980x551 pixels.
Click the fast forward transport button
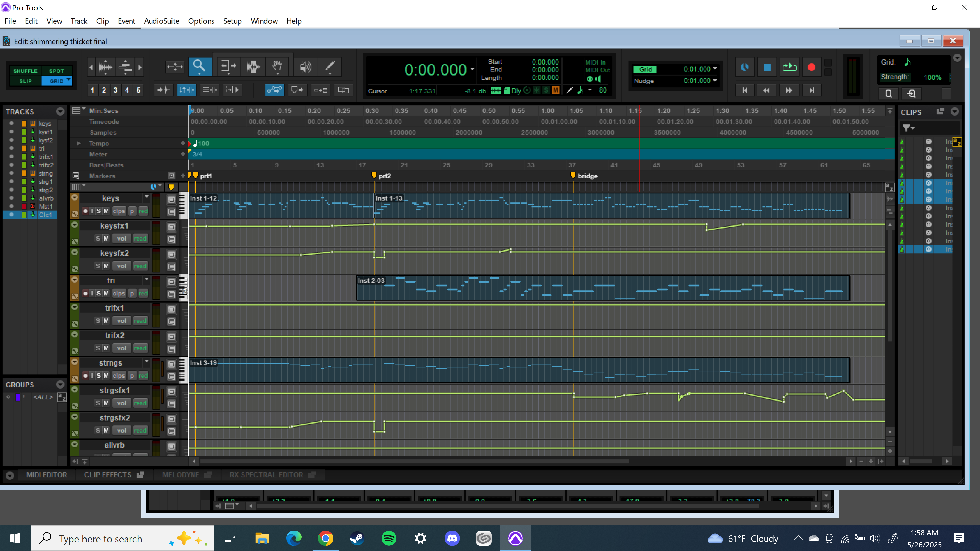(x=789, y=90)
